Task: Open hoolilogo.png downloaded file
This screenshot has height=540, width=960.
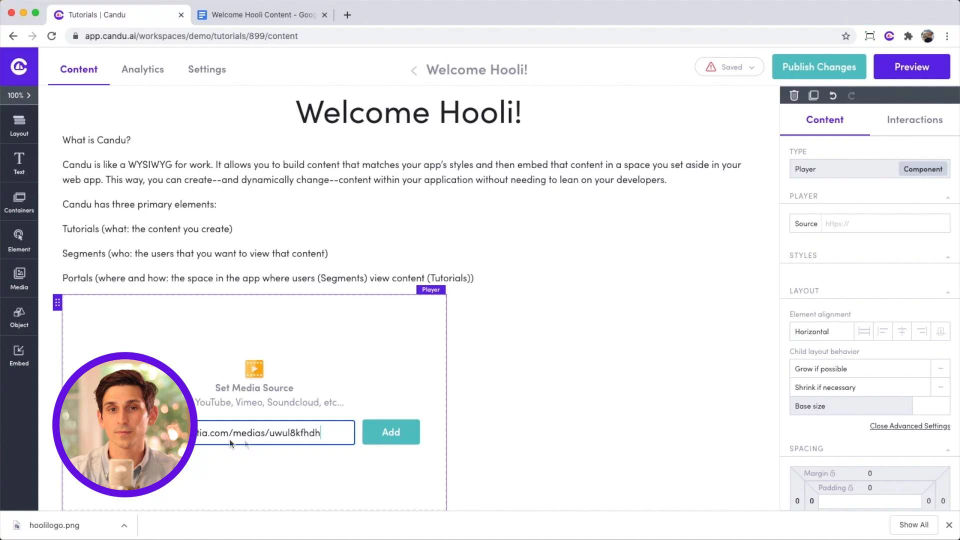Action: pos(54,525)
